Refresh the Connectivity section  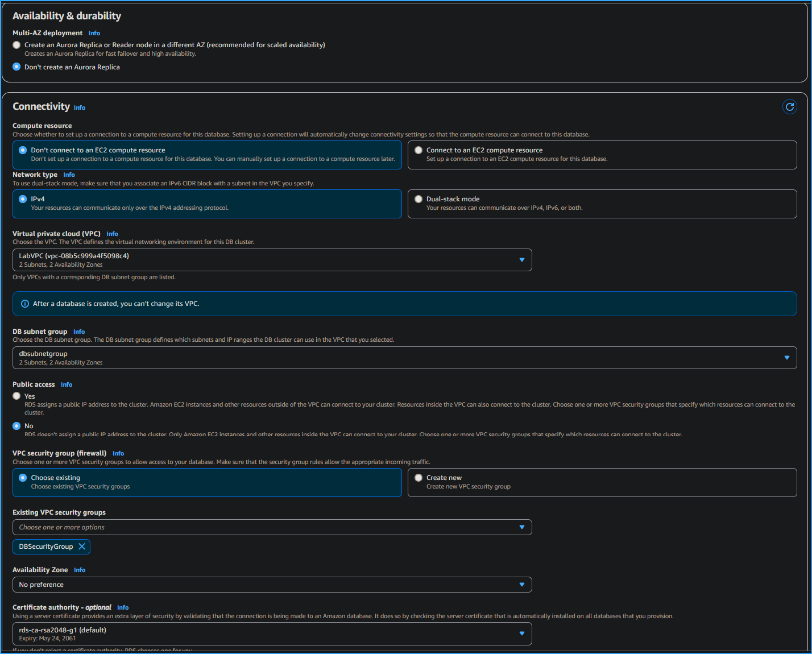click(x=789, y=106)
